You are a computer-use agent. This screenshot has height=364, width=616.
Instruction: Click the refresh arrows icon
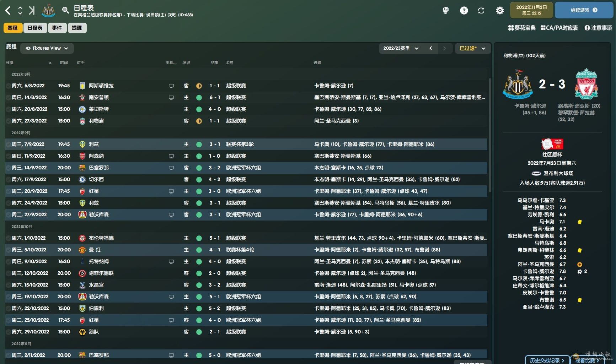click(x=481, y=11)
